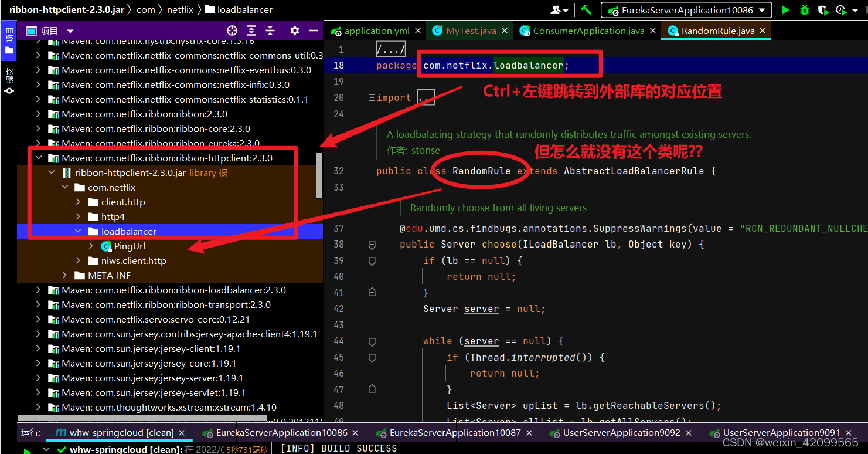Screen dimensions: 868x454
Task: Switch to UserServerApplication9092 run tab
Action: coord(622,433)
